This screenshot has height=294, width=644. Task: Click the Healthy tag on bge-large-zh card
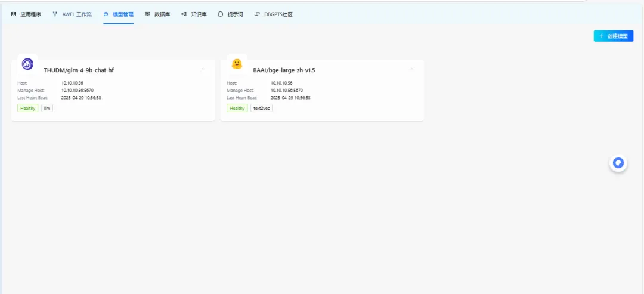click(x=237, y=109)
